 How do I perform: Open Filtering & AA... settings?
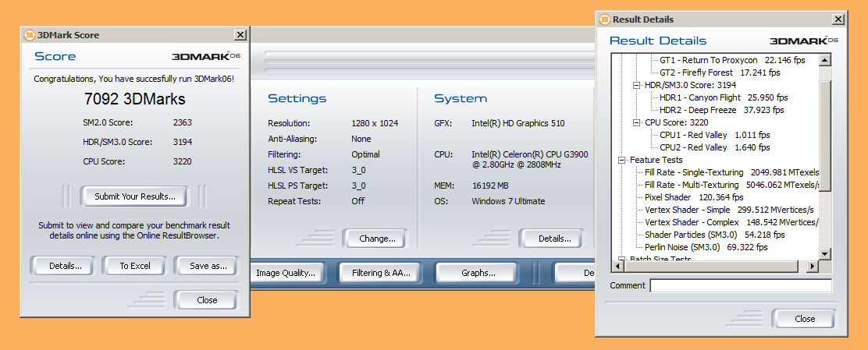(x=381, y=273)
